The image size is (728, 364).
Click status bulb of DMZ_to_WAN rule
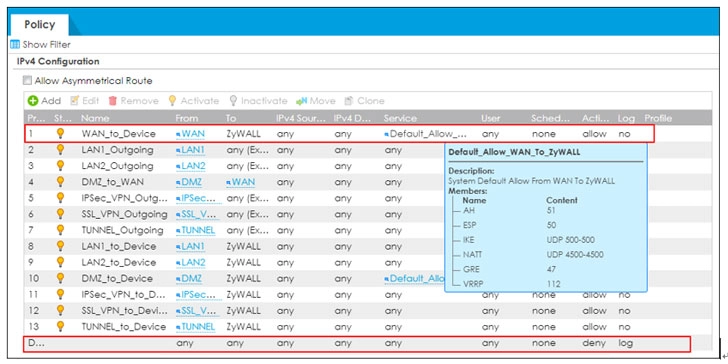[x=60, y=182]
